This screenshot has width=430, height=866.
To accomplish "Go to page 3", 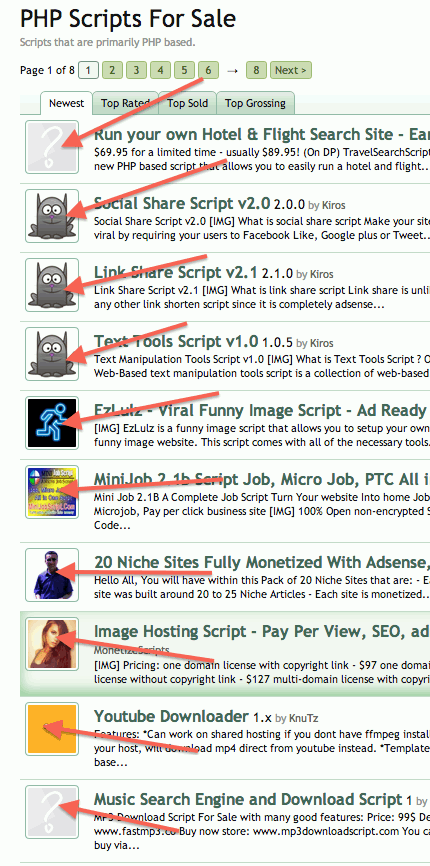I will pos(136,70).
